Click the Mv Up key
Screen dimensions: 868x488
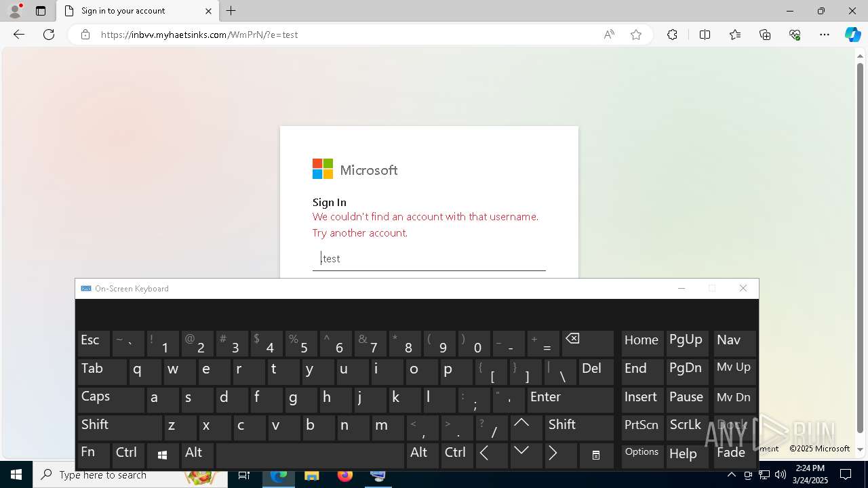734,371
